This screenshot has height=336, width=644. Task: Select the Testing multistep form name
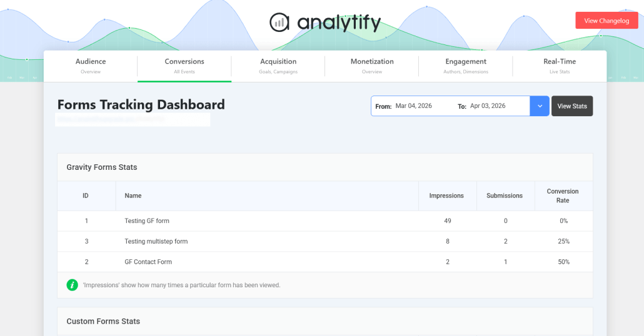pyautogui.click(x=156, y=241)
